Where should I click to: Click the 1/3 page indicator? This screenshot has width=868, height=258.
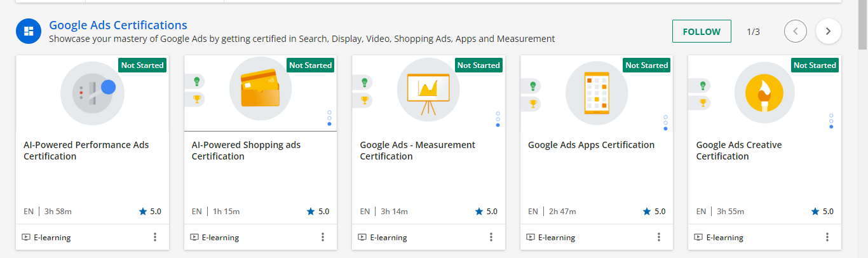coord(753,31)
